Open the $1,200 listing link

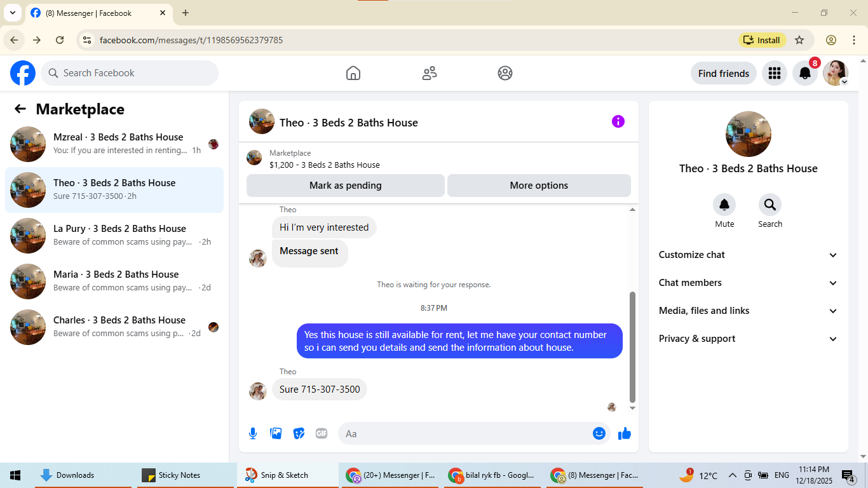tap(325, 165)
